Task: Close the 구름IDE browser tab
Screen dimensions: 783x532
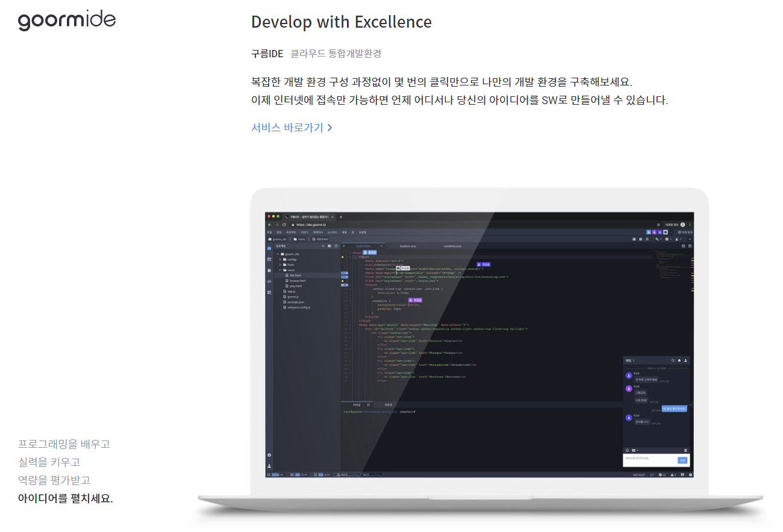Action: click(332, 217)
